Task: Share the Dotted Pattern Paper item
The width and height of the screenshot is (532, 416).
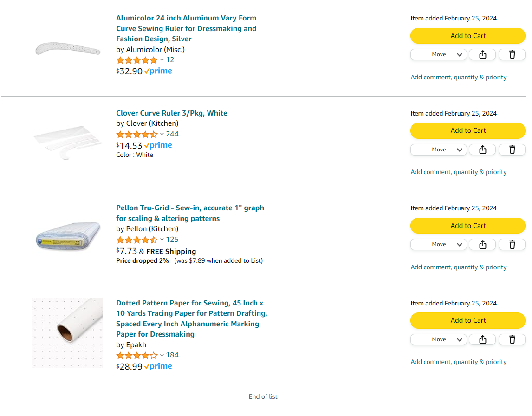Action: click(x=482, y=339)
